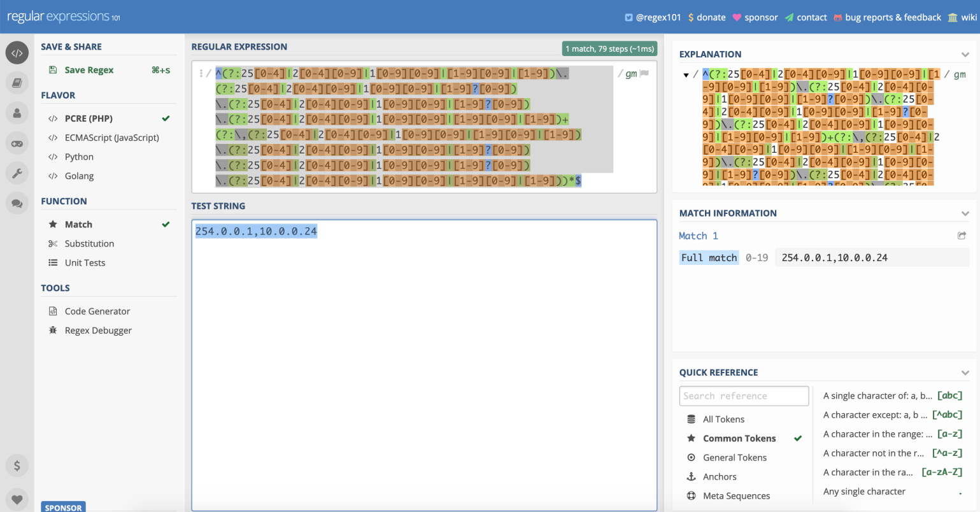Launch the regex quiz controller icon

pyautogui.click(x=17, y=143)
